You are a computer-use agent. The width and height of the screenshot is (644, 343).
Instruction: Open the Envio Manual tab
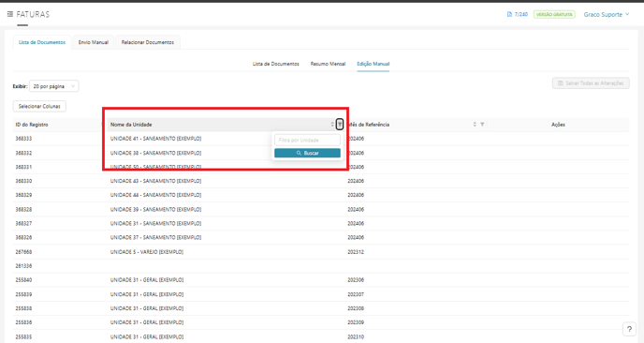[x=94, y=42]
